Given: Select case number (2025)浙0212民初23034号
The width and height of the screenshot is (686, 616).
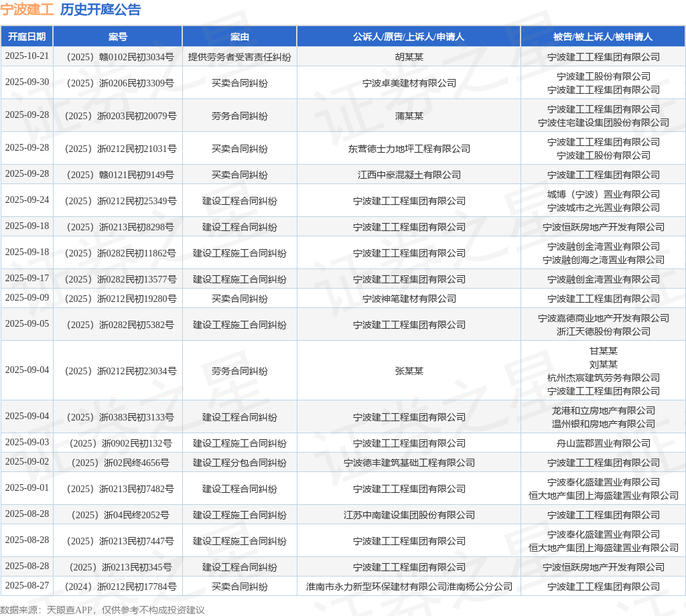Looking at the screenshot, I should (118, 371).
